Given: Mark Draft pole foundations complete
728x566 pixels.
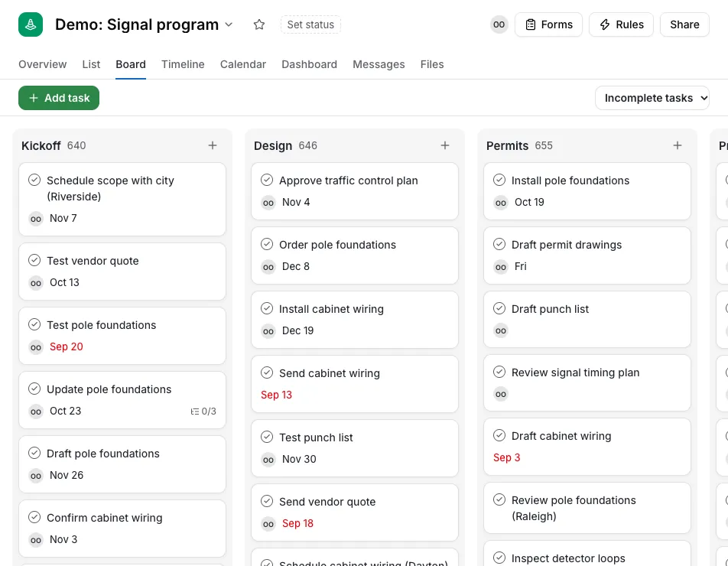Looking at the screenshot, I should pyautogui.click(x=34, y=453).
